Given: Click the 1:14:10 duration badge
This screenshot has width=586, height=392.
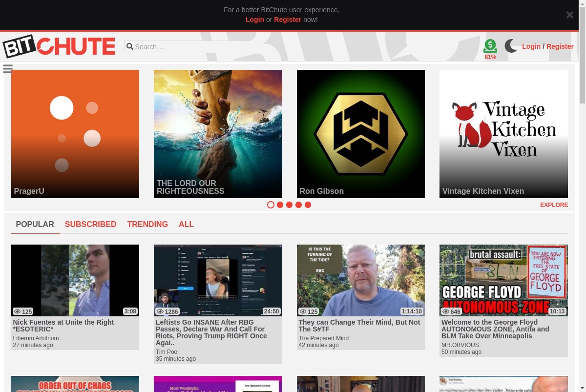Looking at the screenshot, I should click(412, 311).
